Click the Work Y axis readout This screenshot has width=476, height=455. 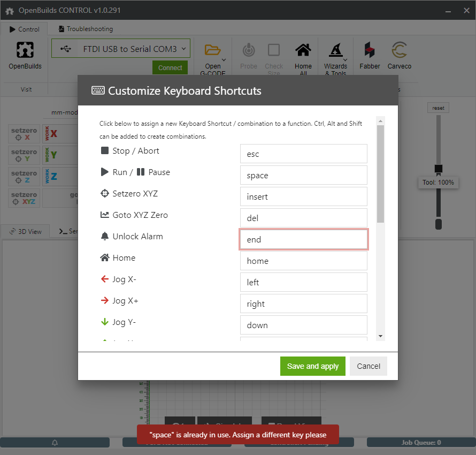click(60, 155)
